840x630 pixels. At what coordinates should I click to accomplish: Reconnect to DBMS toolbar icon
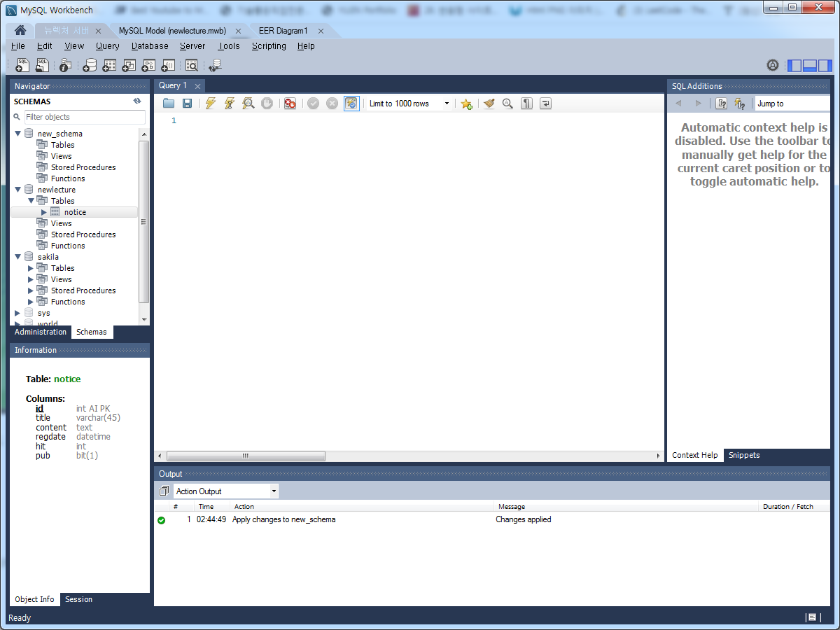[215, 65]
